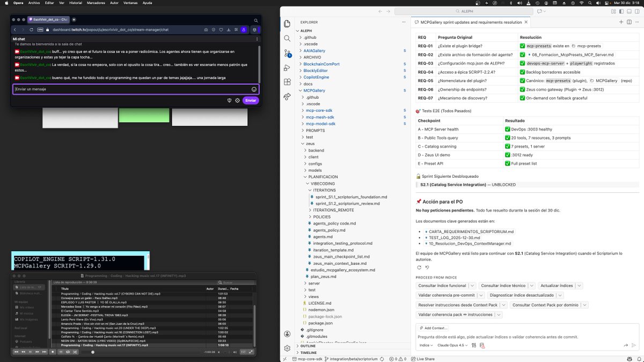
Task: Open the Run and Debug view
Action: (x=287, y=68)
